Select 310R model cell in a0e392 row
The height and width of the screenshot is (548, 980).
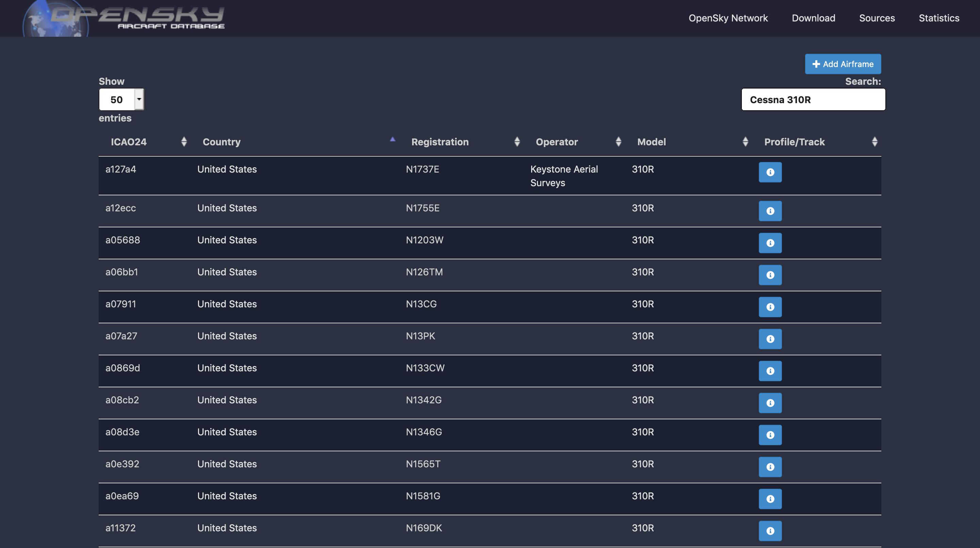pyautogui.click(x=642, y=464)
